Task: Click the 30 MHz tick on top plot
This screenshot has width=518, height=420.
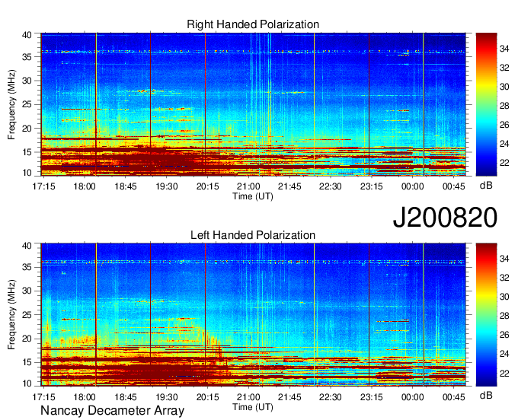Action: (x=27, y=81)
